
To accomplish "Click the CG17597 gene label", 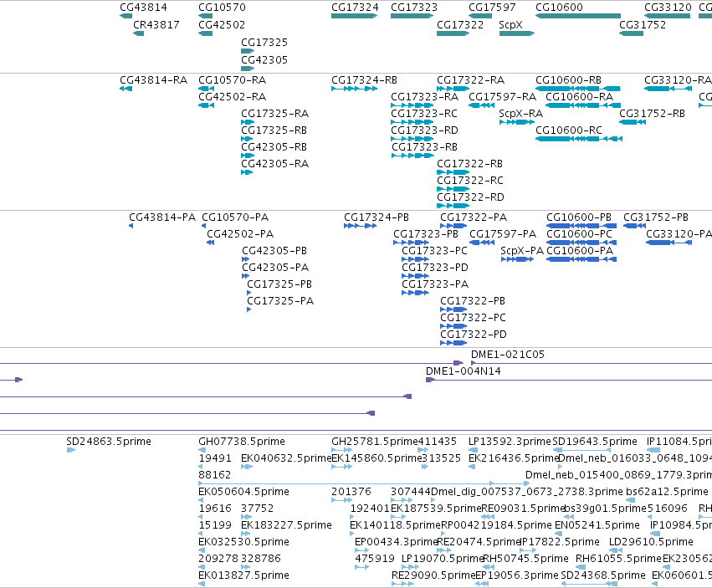I will 492,8.
